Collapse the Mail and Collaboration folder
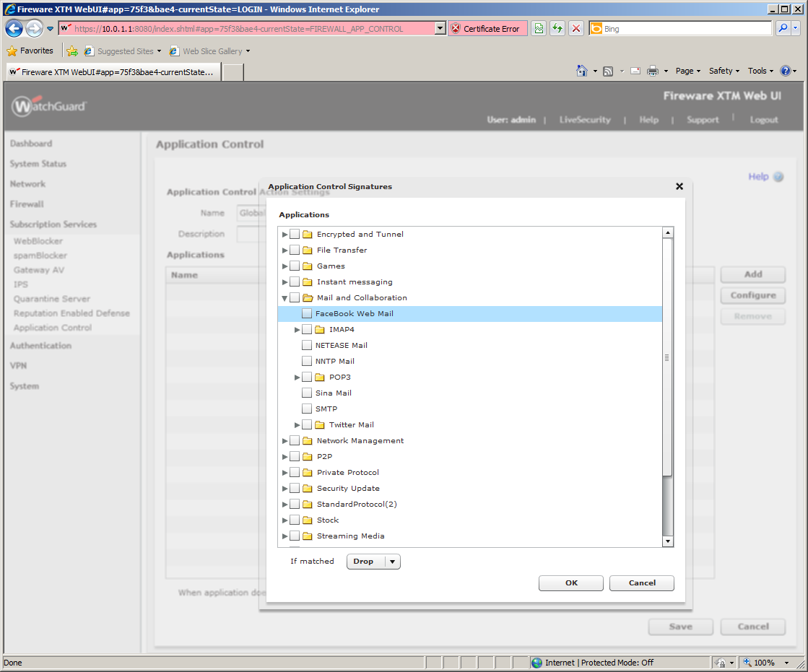Screen dimensions: 808x672 point(285,298)
